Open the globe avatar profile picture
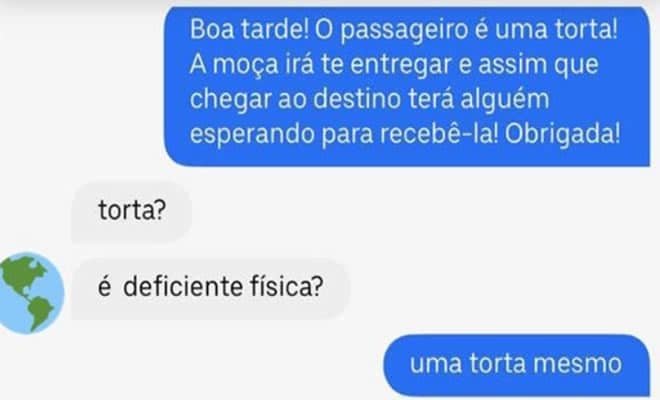 30,293
